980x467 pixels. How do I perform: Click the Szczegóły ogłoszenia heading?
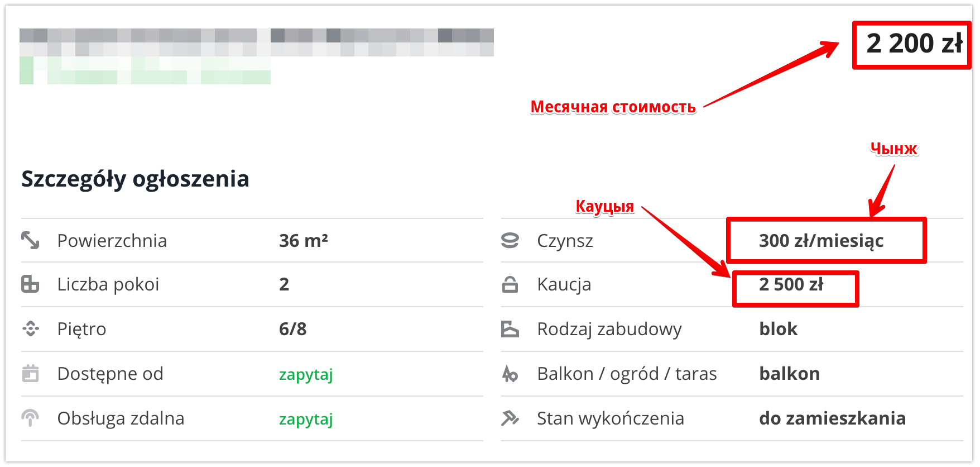pos(135,179)
